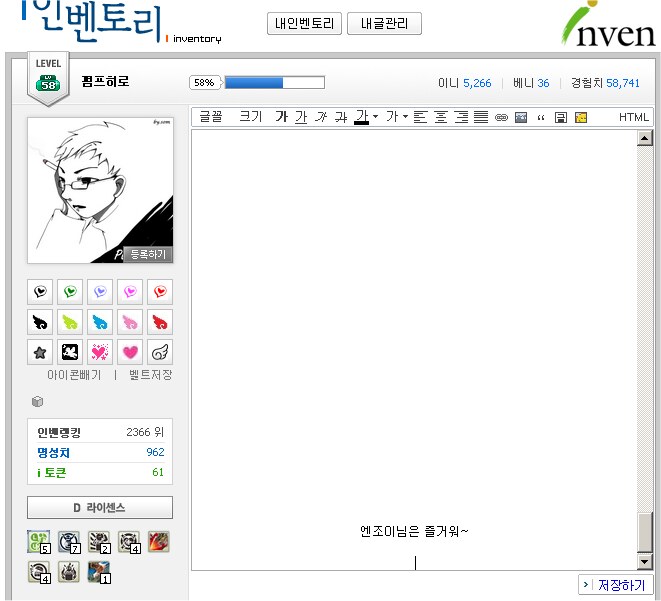Click the quotation mark icon in the toolbar
661x601 pixels.
click(x=541, y=117)
